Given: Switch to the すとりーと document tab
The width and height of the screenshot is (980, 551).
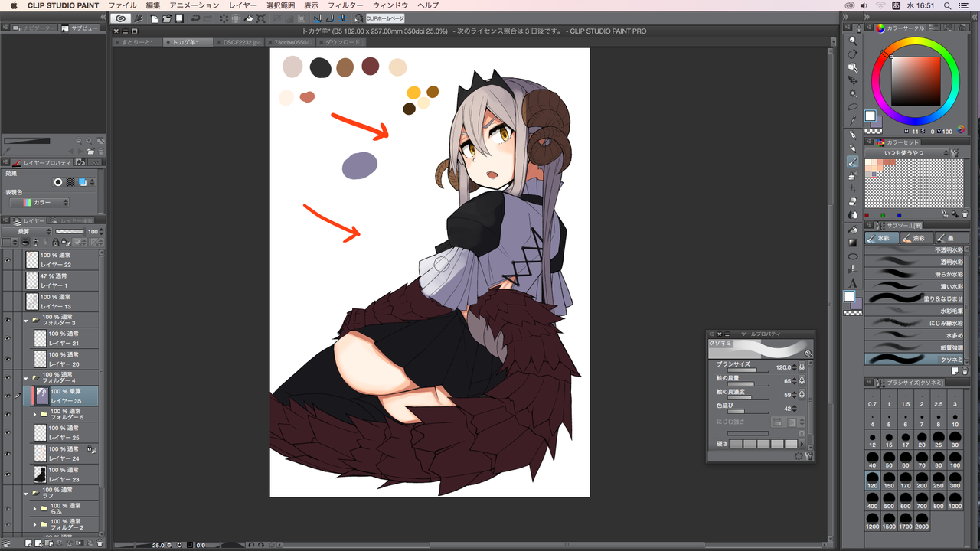Looking at the screenshot, I should click(x=136, y=43).
